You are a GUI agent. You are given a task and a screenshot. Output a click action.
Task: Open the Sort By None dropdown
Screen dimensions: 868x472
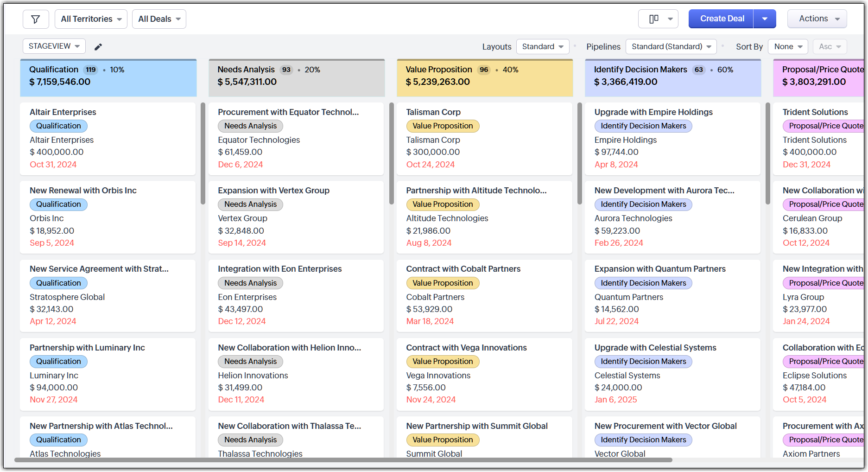(x=788, y=47)
